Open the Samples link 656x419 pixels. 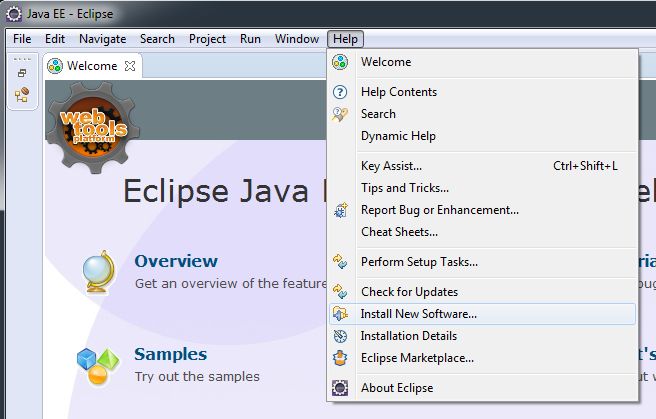[x=171, y=354]
